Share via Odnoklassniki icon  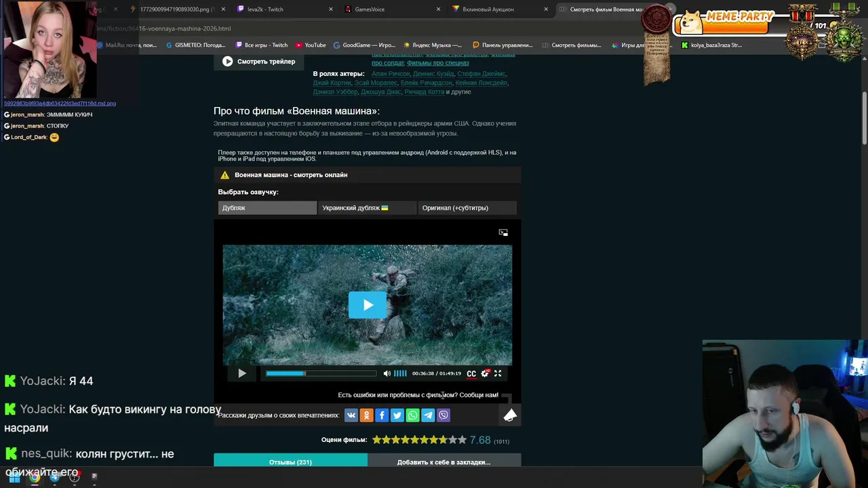click(366, 415)
